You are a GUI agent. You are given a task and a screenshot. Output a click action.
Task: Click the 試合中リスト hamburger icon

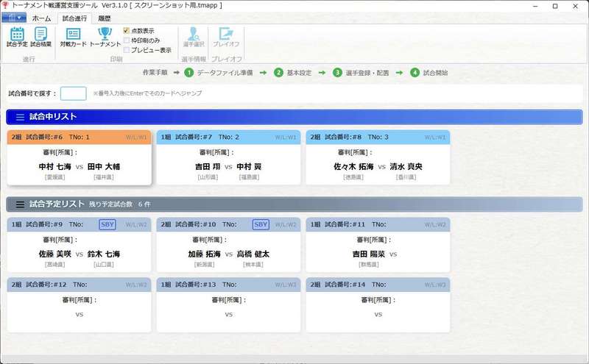pyautogui.click(x=21, y=117)
